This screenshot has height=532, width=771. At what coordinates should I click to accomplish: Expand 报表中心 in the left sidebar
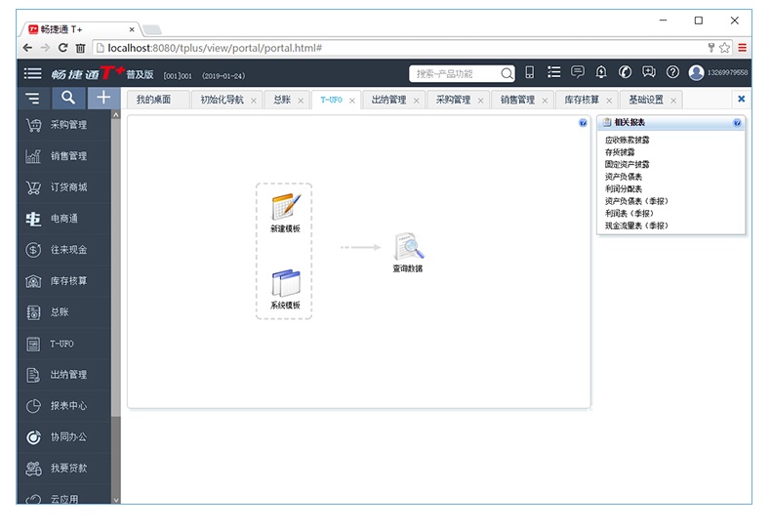[x=68, y=406]
